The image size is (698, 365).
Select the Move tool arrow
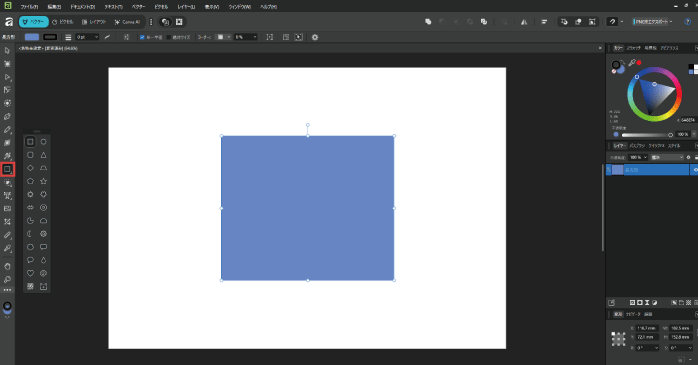click(x=7, y=51)
